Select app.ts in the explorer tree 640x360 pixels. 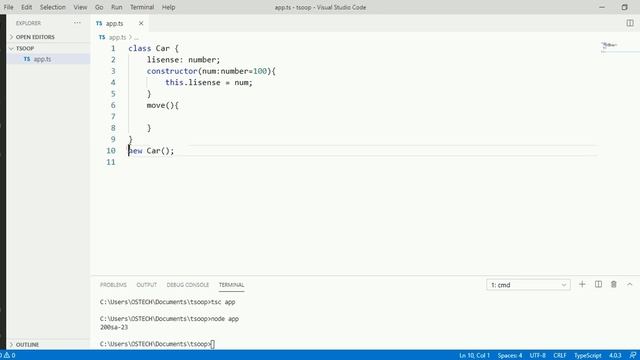pos(48,59)
